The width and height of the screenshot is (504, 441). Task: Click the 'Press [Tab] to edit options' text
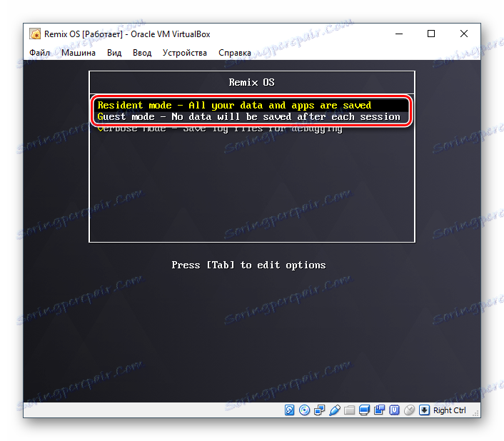point(248,265)
